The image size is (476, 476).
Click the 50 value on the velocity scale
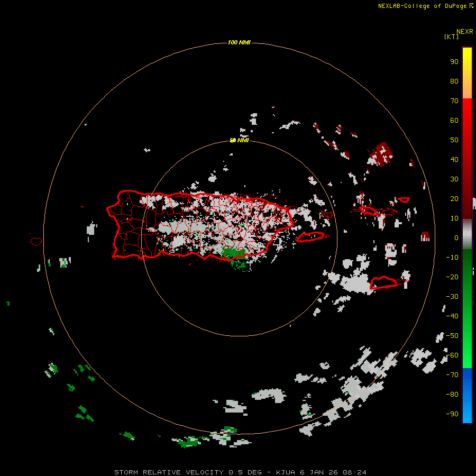[454, 140]
